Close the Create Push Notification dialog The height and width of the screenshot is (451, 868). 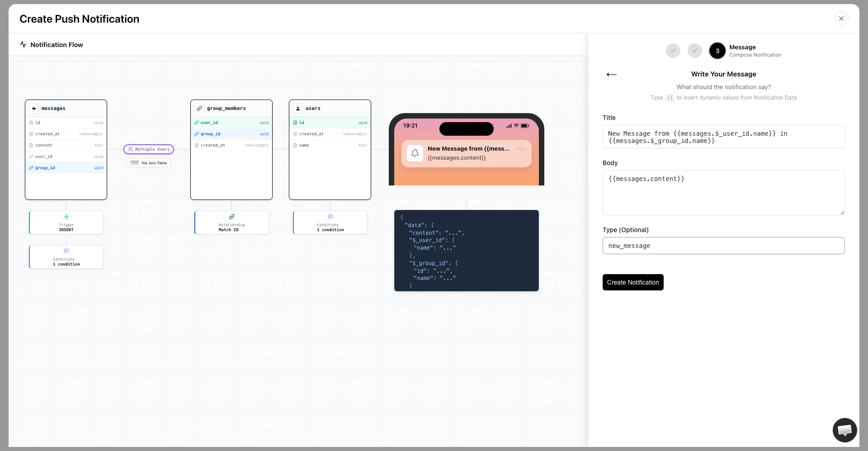click(x=841, y=19)
